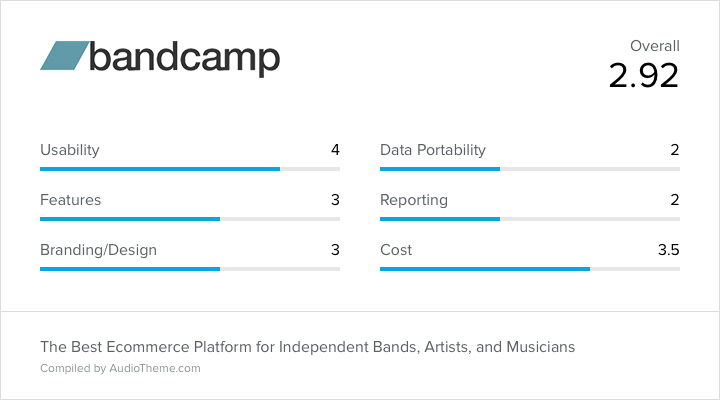Click the Reporting progress bar

point(530,219)
